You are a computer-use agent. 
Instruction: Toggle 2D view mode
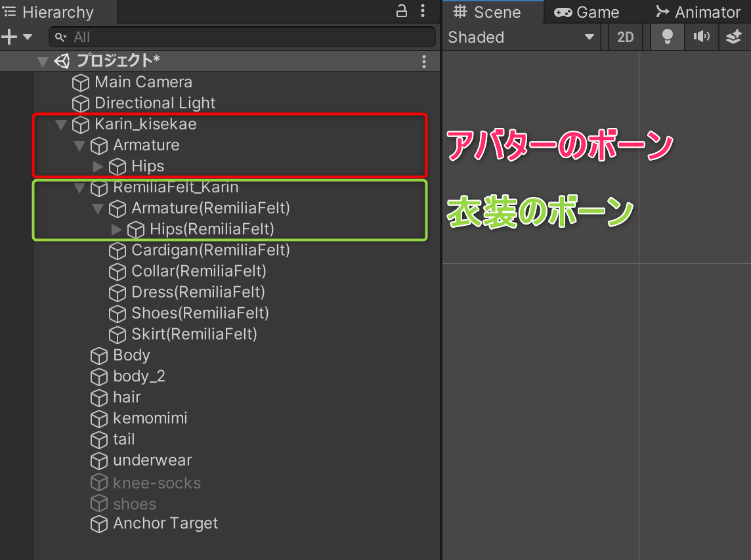coord(625,37)
